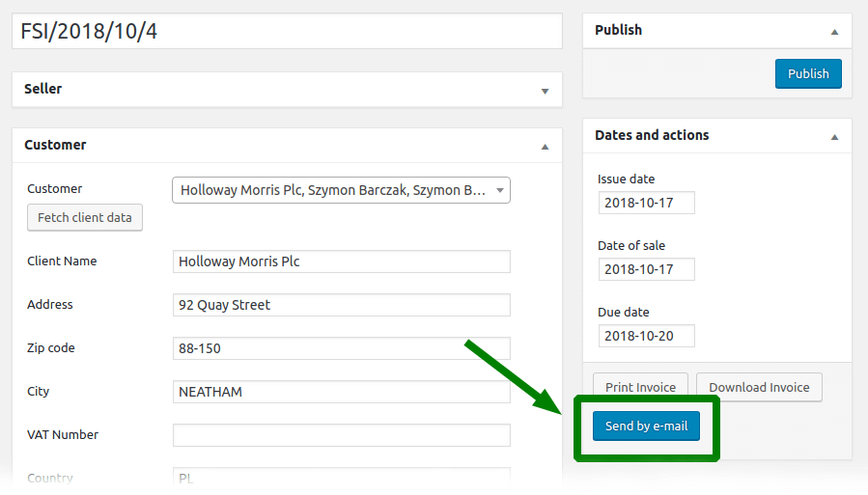Click the City label
The image size is (868, 495).
(x=39, y=391)
